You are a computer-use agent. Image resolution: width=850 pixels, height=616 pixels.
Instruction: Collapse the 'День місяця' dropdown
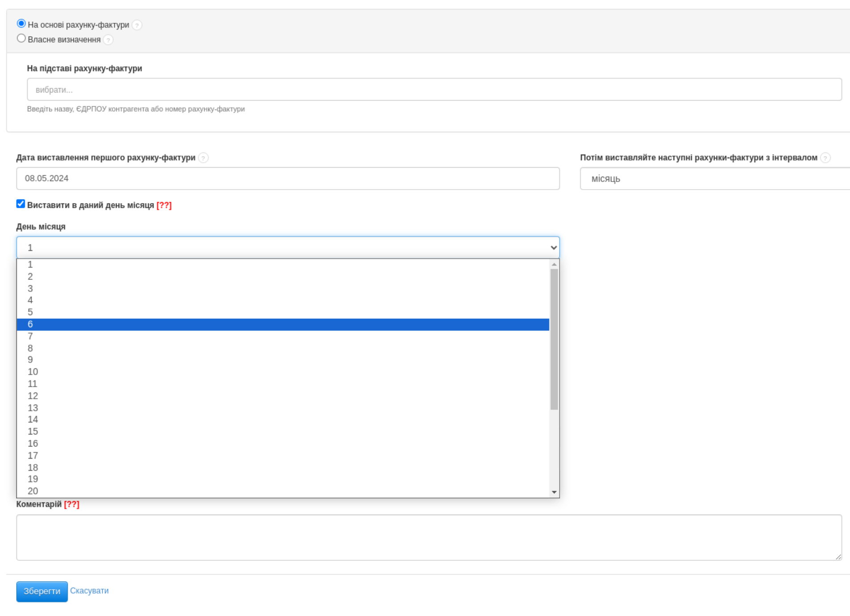point(287,248)
